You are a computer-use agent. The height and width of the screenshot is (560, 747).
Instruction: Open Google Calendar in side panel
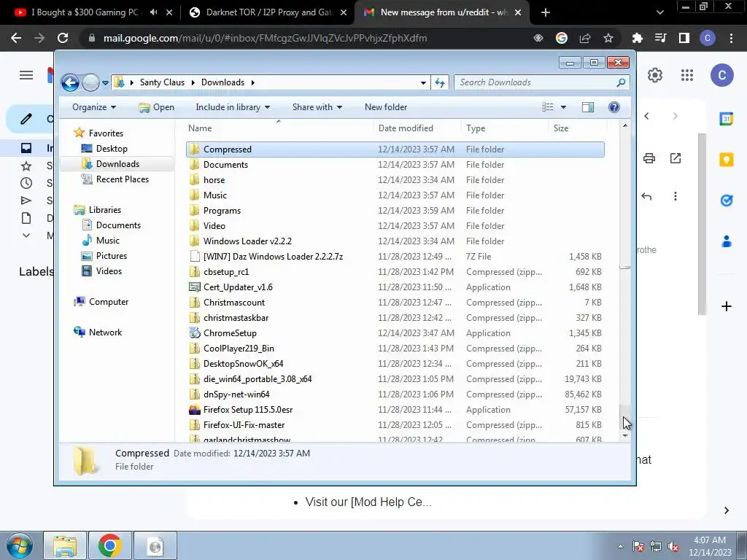tap(726, 119)
